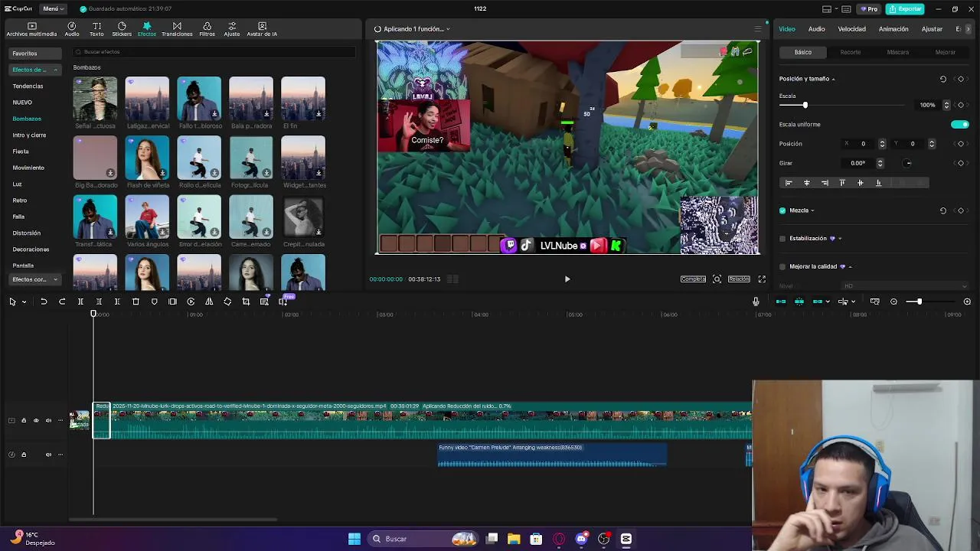
Task: Open the Ajuste tool in top toolbar
Action: click(232, 29)
